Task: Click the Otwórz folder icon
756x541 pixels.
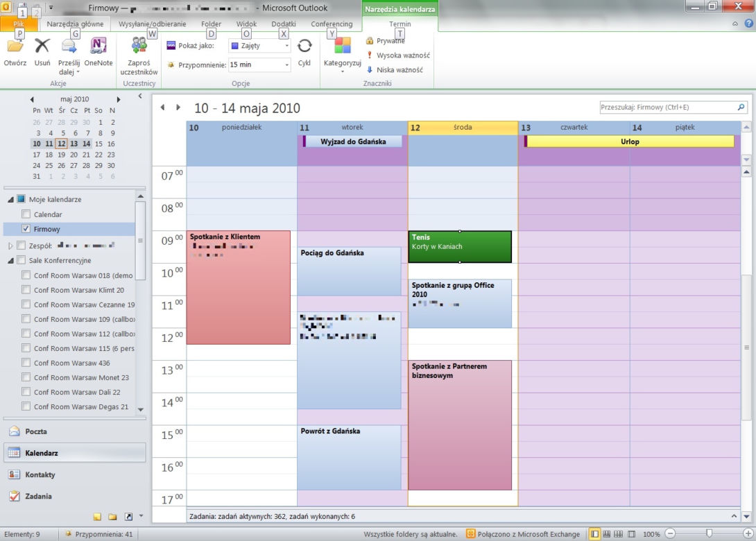Action: click(15, 46)
